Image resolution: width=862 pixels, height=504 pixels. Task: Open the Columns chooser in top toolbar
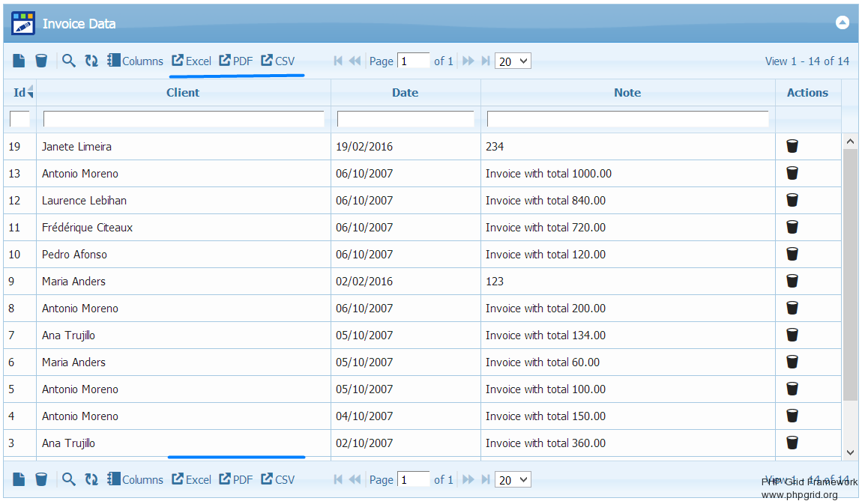point(135,61)
